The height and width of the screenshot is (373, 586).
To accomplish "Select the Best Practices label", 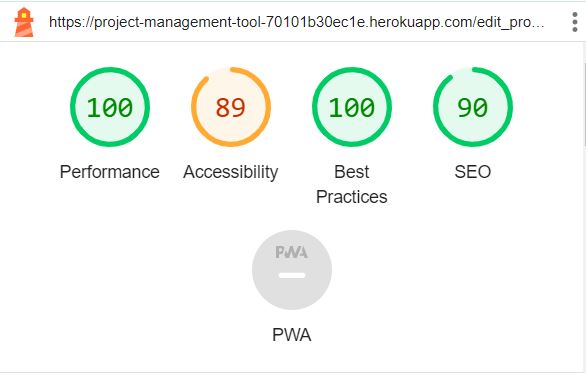I will (x=352, y=184).
